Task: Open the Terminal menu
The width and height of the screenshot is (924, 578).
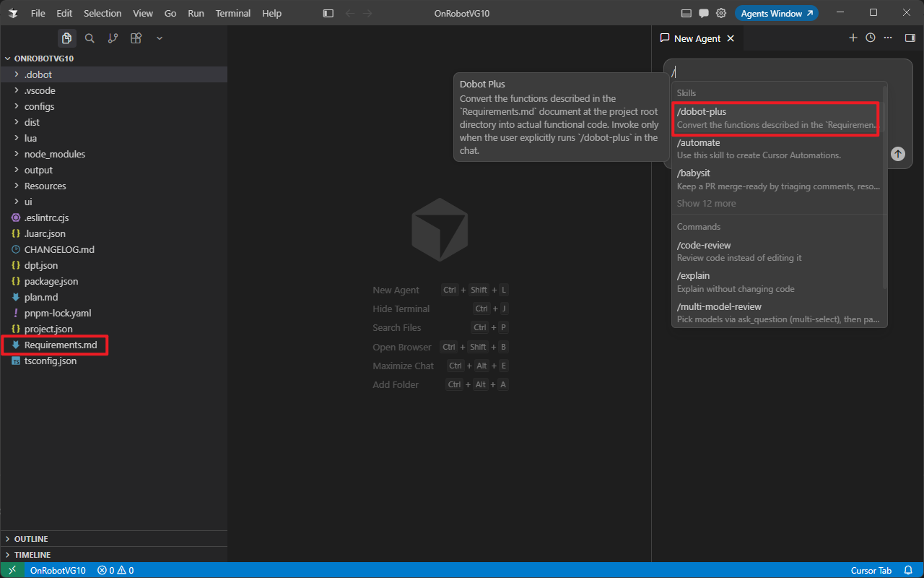Action: [x=233, y=13]
